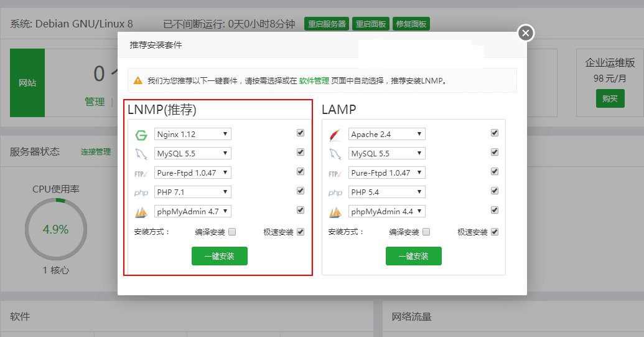Viewport: 644px width, 337px height.
Task: Click the Apache feather icon in LAMP
Action: (335, 135)
